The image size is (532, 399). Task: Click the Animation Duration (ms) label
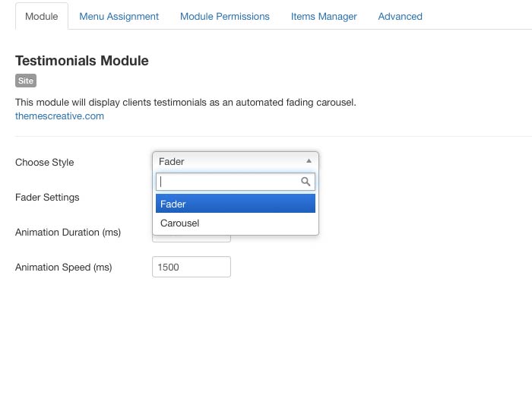[x=68, y=232]
